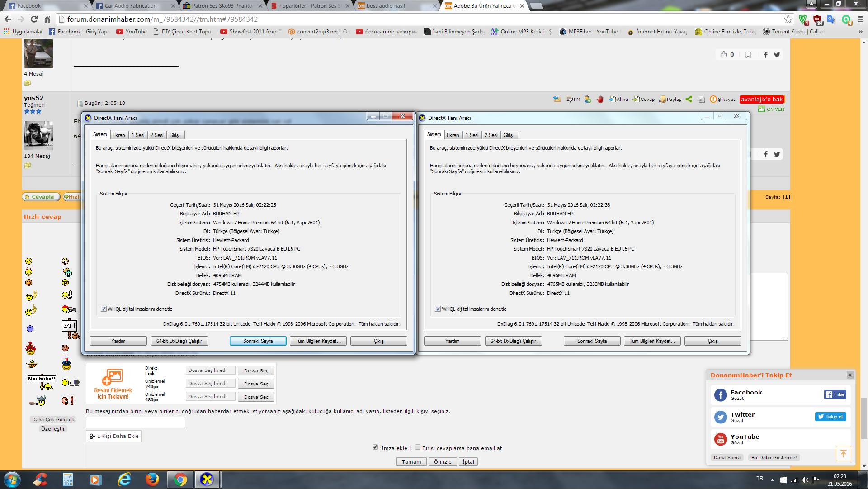Click avantajix'e bak red link
This screenshot has width=868, height=489.
pyautogui.click(x=762, y=99)
